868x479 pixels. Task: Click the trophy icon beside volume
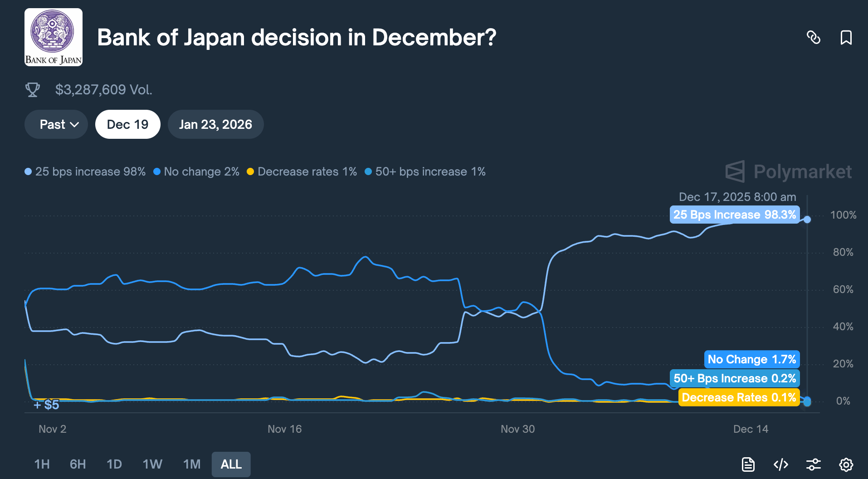[32, 89]
